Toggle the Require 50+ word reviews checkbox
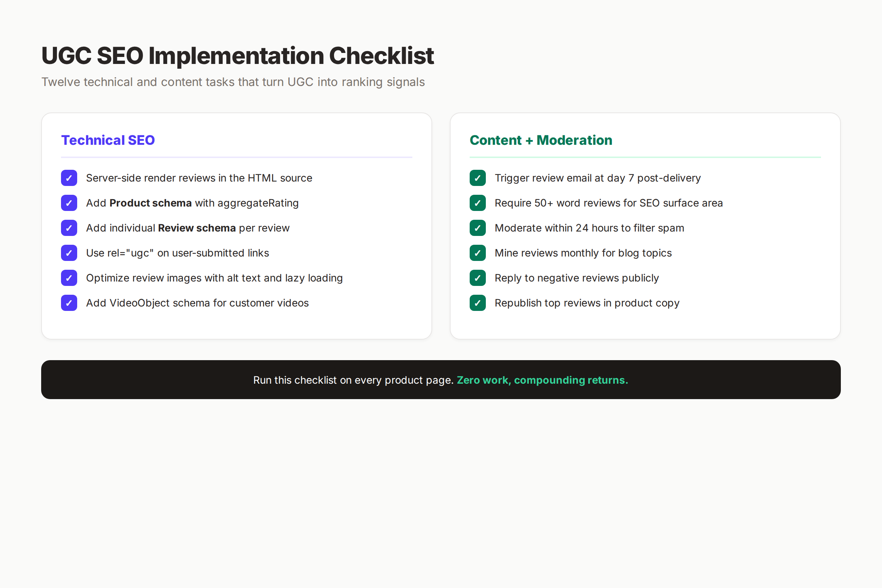The image size is (882, 588). (x=478, y=203)
